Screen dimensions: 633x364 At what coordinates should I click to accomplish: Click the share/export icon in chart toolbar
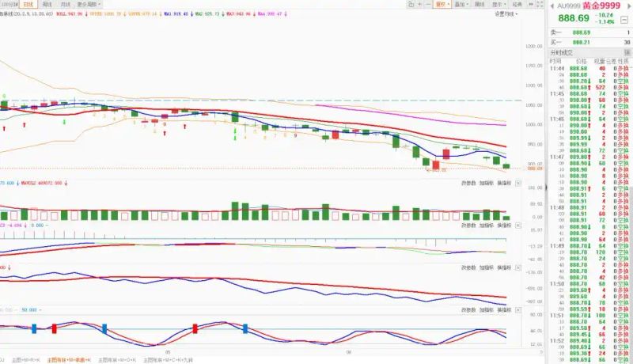(x=411, y=5)
